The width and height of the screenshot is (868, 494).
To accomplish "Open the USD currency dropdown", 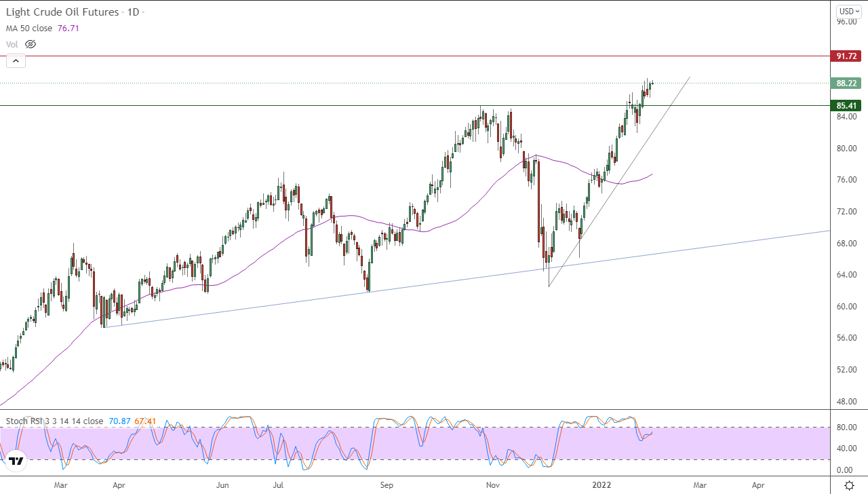I will [x=848, y=12].
